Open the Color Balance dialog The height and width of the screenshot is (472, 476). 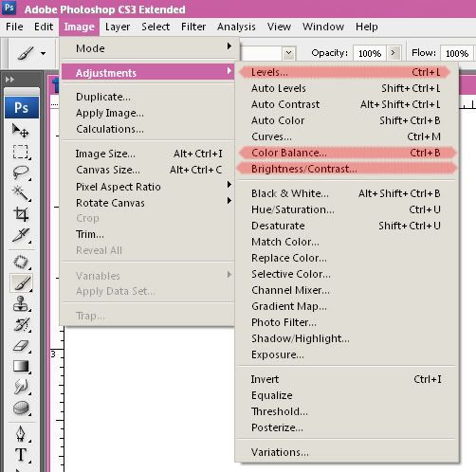tap(346, 153)
